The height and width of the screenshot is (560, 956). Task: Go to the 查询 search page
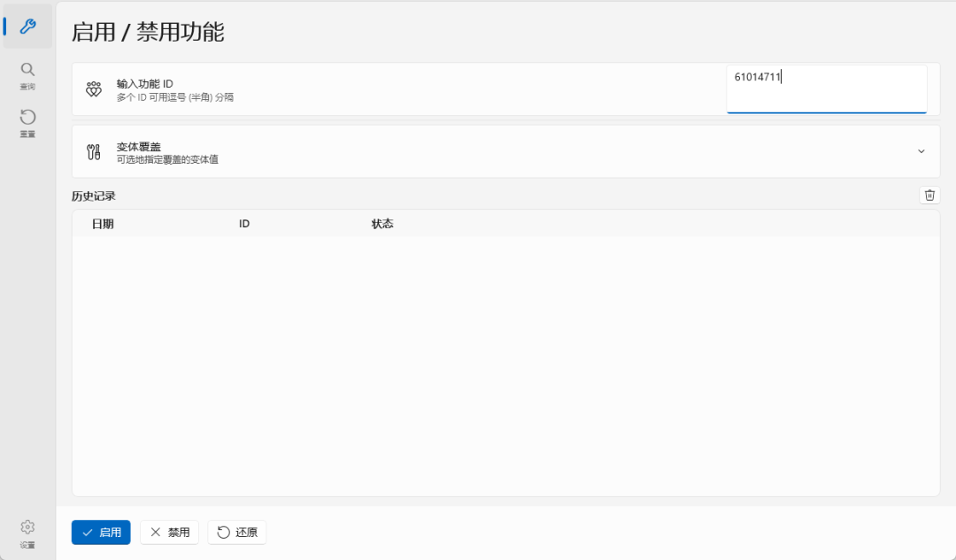point(27,75)
